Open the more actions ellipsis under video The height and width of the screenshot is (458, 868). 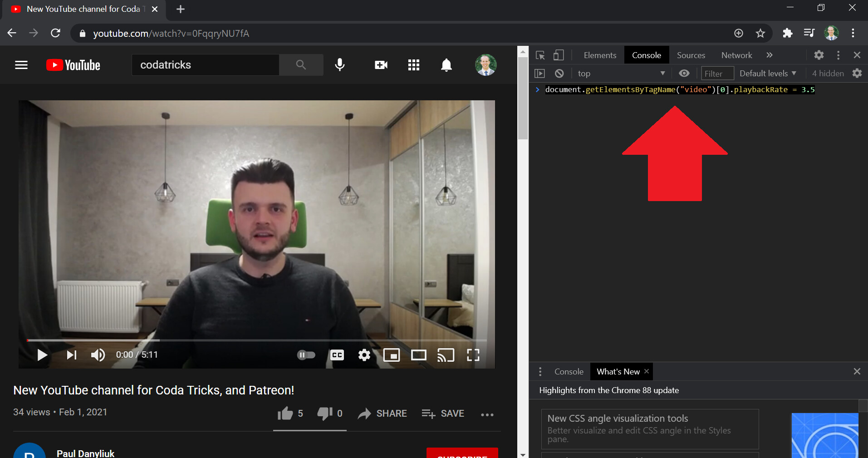(487, 414)
